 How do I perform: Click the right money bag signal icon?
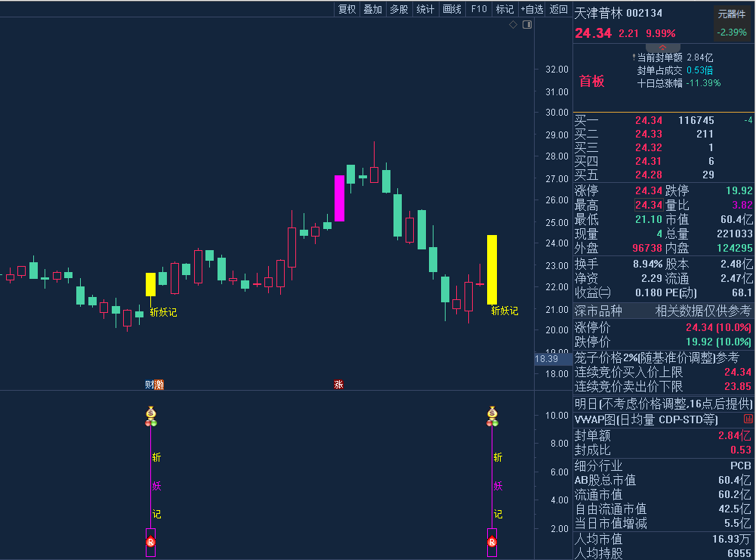point(492,413)
